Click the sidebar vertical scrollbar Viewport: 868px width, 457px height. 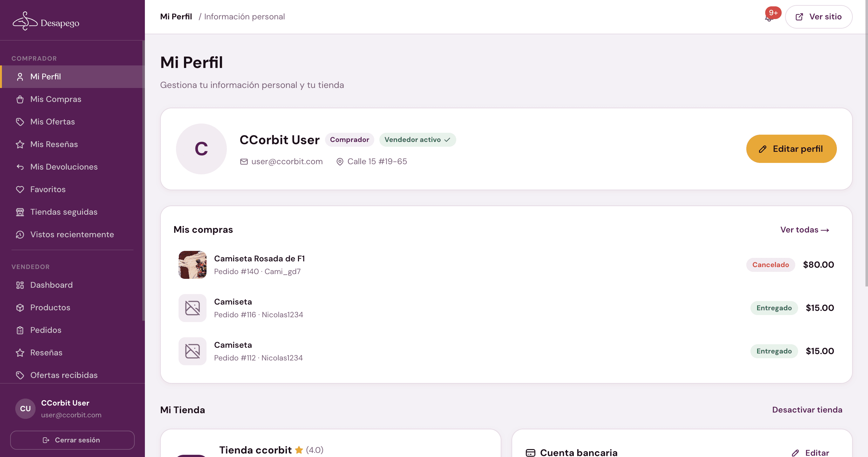(x=143, y=180)
